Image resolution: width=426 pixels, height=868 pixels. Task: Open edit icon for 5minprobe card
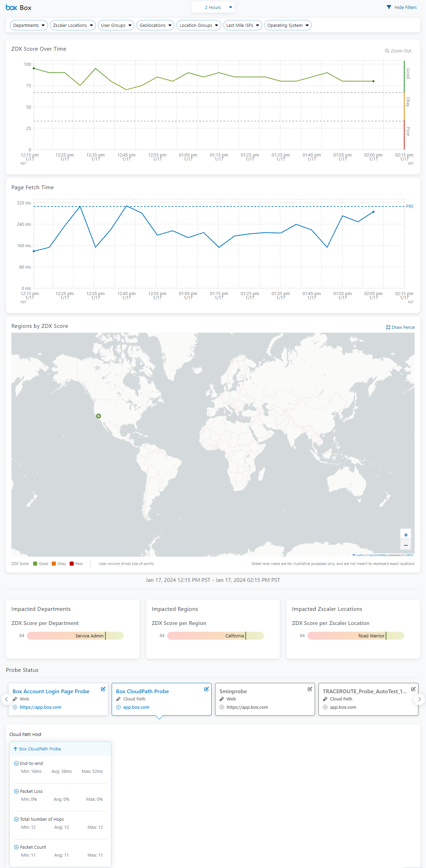(310, 689)
